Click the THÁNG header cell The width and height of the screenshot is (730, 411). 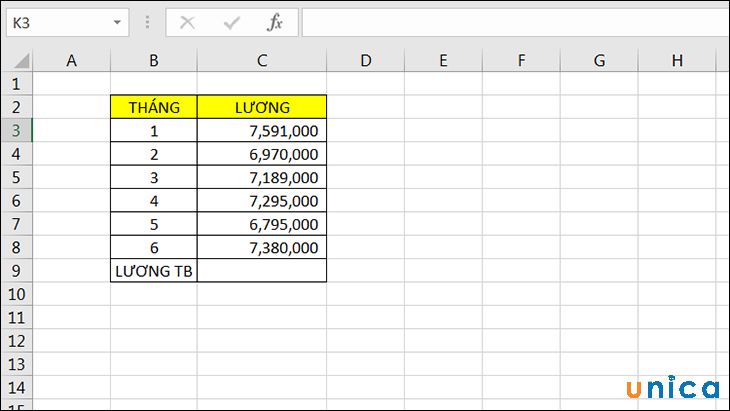click(154, 107)
